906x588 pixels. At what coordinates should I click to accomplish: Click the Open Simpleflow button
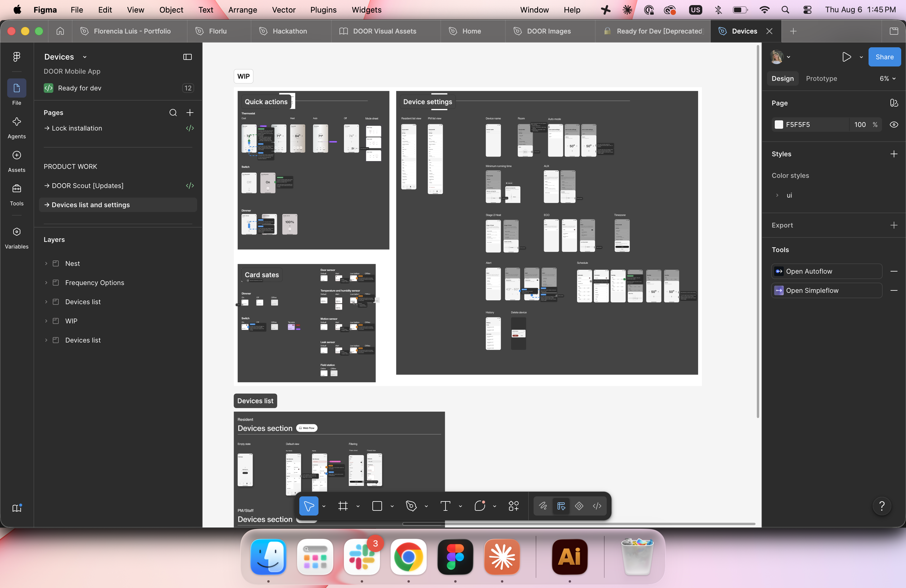(x=826, y=291)
